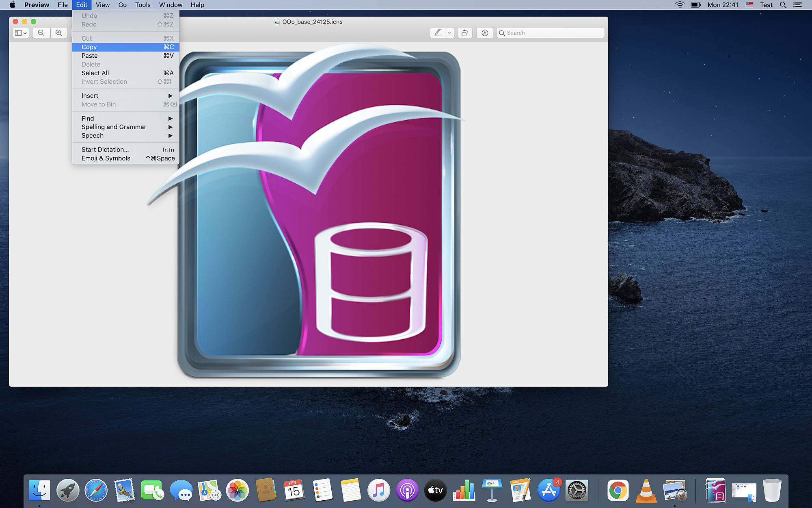
Task: Open the Help menu
Action: coord(197,5)
